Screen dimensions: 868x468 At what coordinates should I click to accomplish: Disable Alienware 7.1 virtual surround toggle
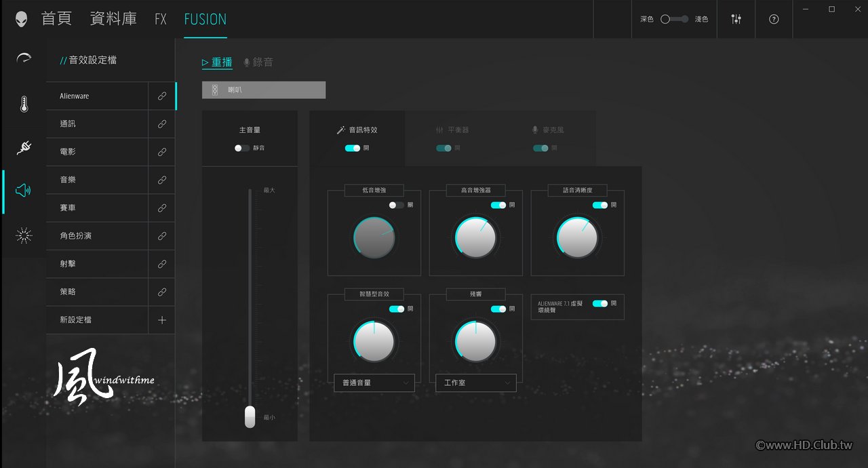coord(600,303)
